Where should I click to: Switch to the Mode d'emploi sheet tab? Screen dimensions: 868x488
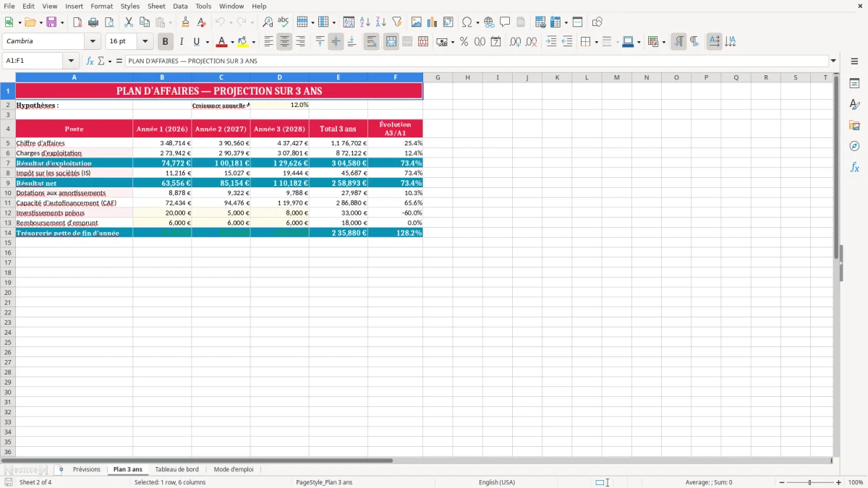[x=234, y=469]
